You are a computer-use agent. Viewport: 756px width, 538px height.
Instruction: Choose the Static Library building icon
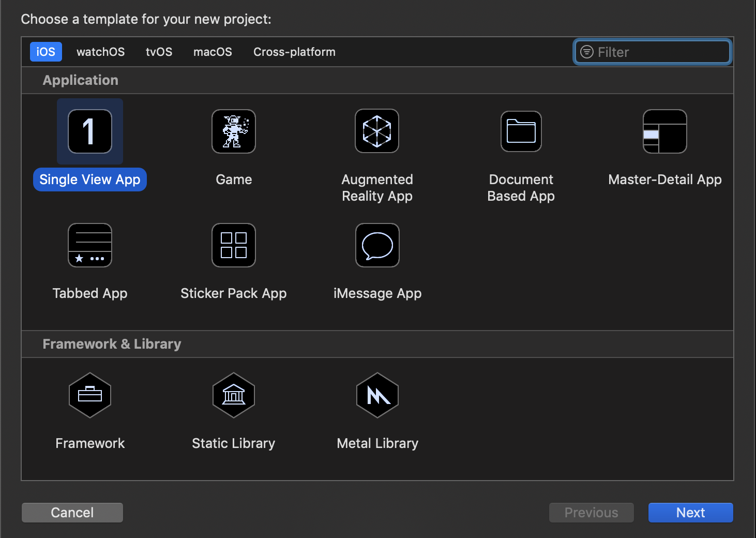click(234, 395)
